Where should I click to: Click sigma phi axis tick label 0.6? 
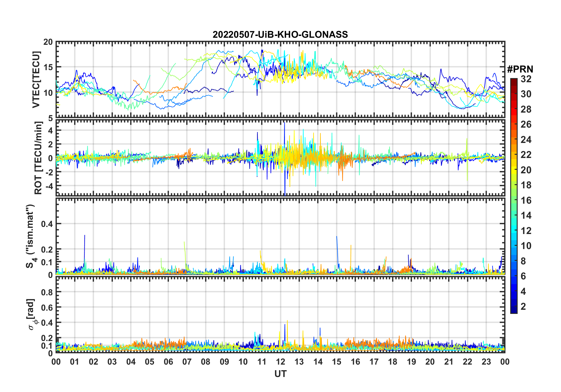[47, 307]
